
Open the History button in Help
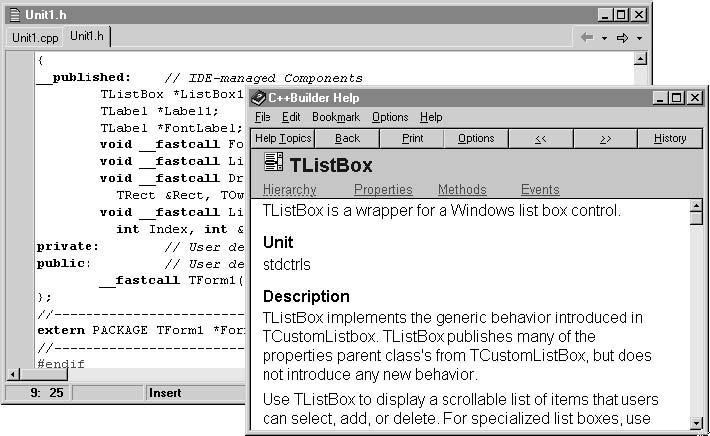(x=670, y=139)
